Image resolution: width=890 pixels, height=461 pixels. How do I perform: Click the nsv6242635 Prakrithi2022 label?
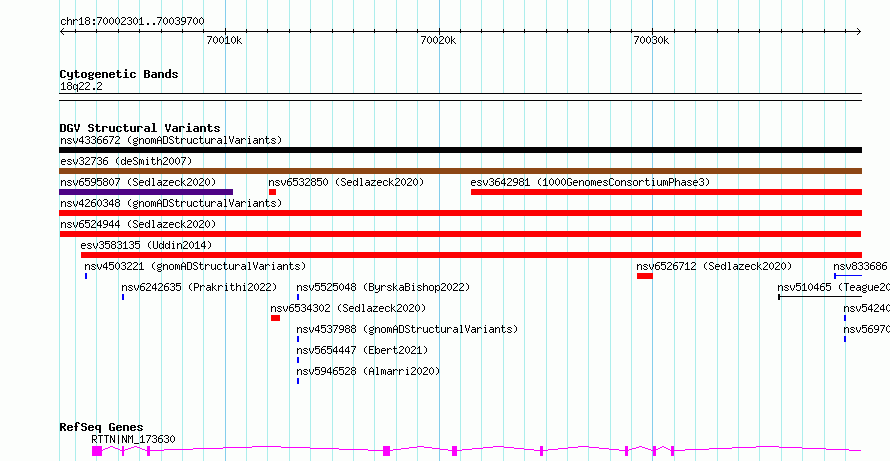click(x=199, y=287)
